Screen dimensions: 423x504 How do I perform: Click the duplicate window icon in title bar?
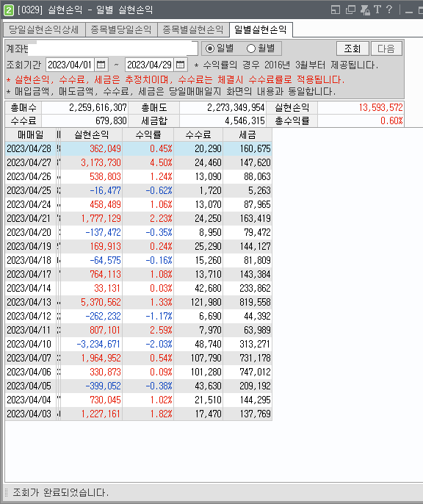point(350,10)
